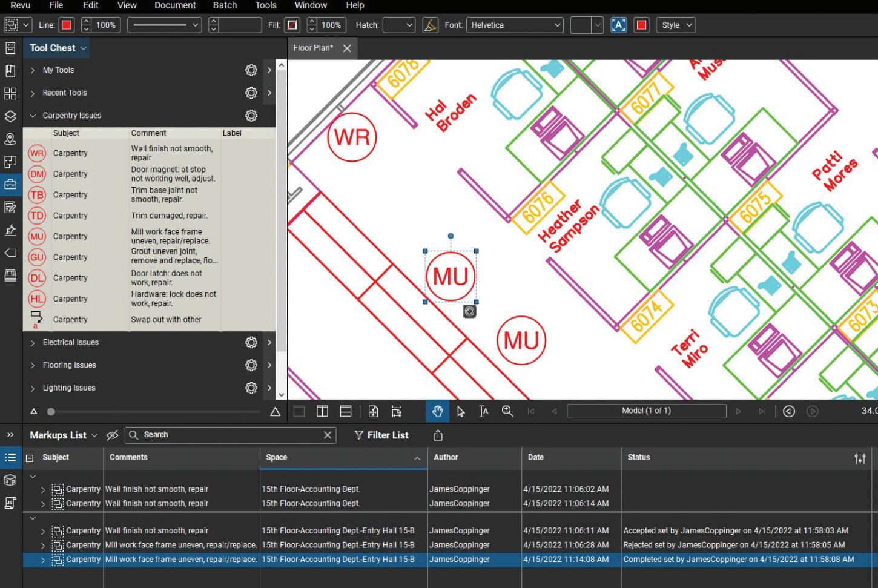Viewport: 878px width, 588px height.
Task: Open the Font Helvetica dropdown
Action: [515, 25]
